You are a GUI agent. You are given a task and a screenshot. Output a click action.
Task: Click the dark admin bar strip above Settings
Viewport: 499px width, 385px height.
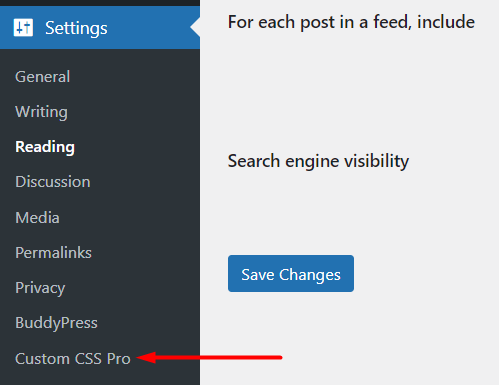(x=100, y=3)
